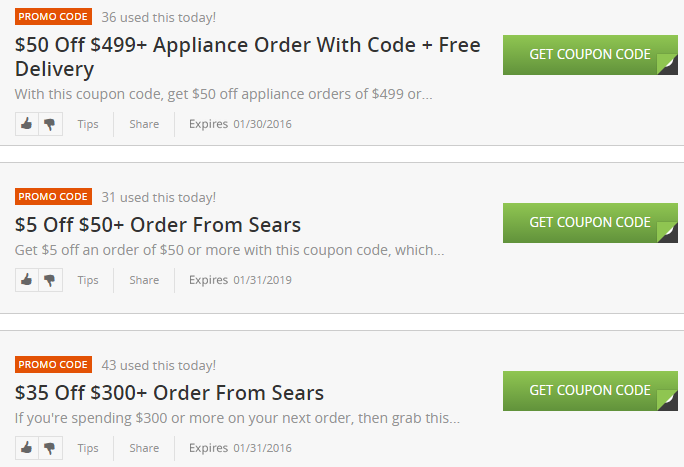The height and width of the screenshot is (467, 684).
Task: Open the $35 Off $300+ Order From Sears title
Action: 169,392
